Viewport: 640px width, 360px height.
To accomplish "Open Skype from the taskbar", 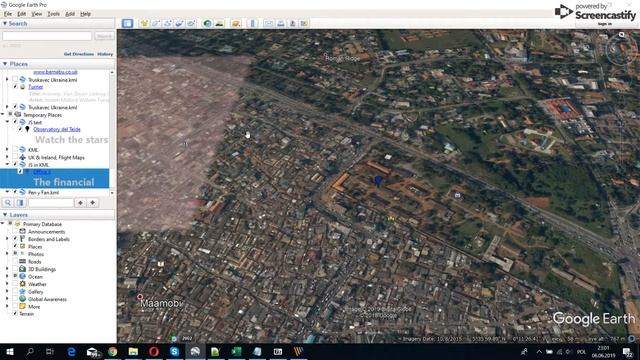I will [175, 351].
